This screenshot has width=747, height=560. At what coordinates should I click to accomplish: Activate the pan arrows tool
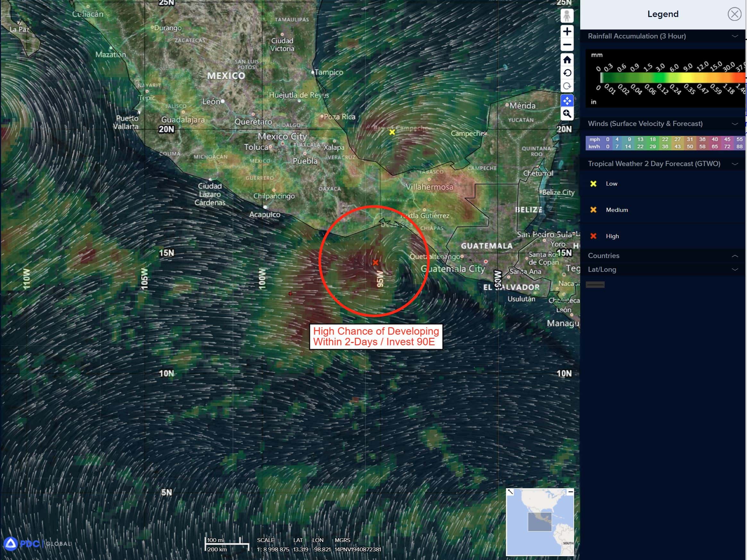tap(567, 101)
